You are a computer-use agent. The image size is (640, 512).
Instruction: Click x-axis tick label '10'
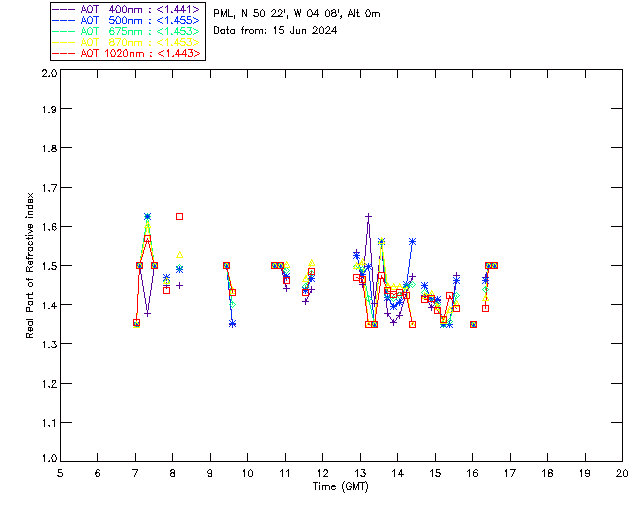point(247,473)
